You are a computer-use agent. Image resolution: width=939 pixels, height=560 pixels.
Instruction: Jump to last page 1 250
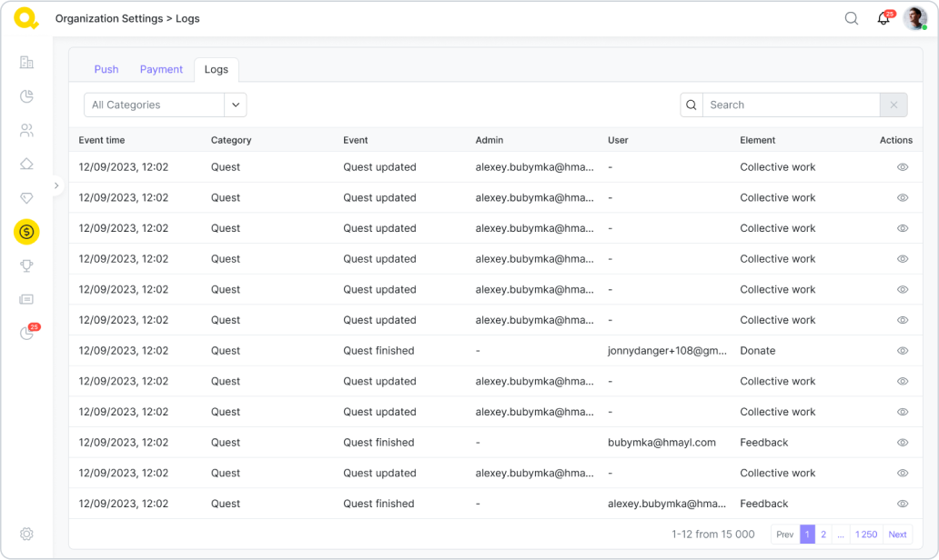[x=866, y=535]
